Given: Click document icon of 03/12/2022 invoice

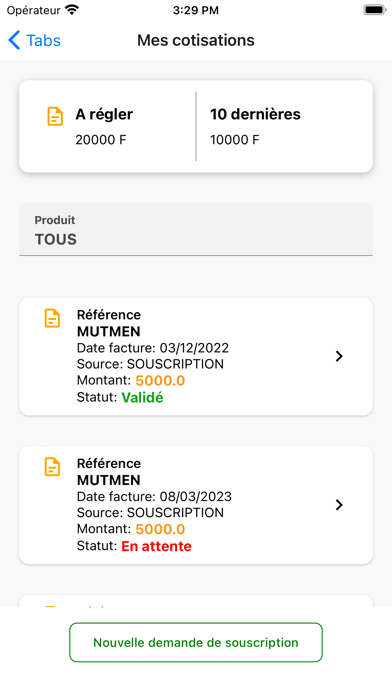Looking at the screenshot, I should (52, 318).
